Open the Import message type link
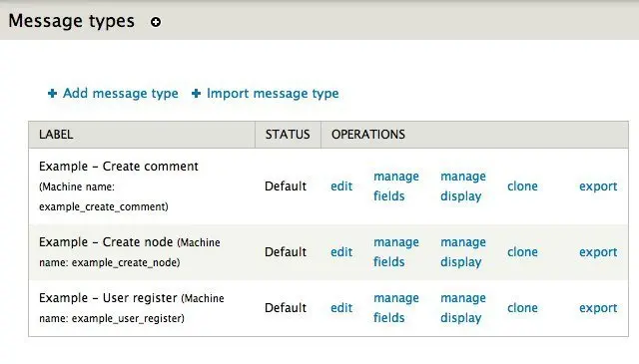The image size is (639, 364). [x=273, y=94]
